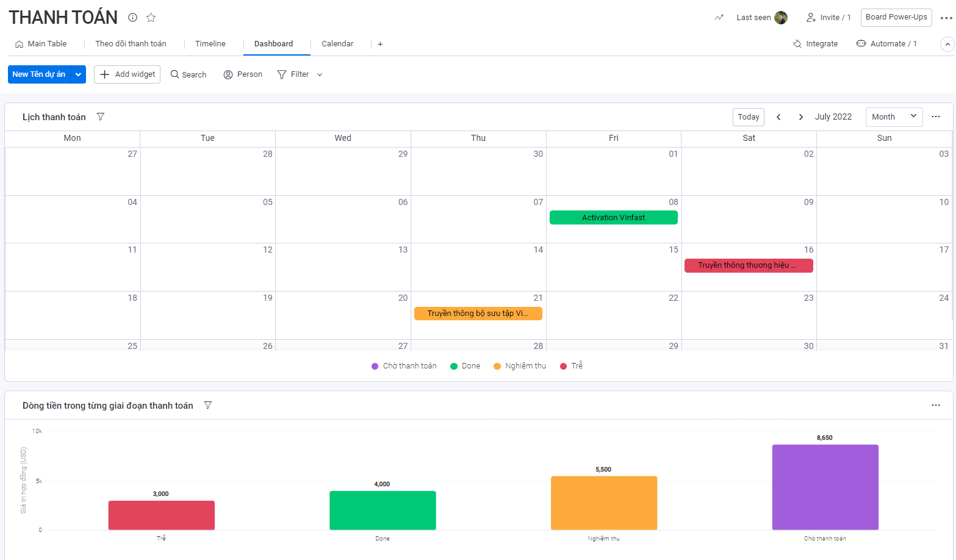Open chart widget filter funnel icon
Screen dimensions: 956x560
point(208,405)
